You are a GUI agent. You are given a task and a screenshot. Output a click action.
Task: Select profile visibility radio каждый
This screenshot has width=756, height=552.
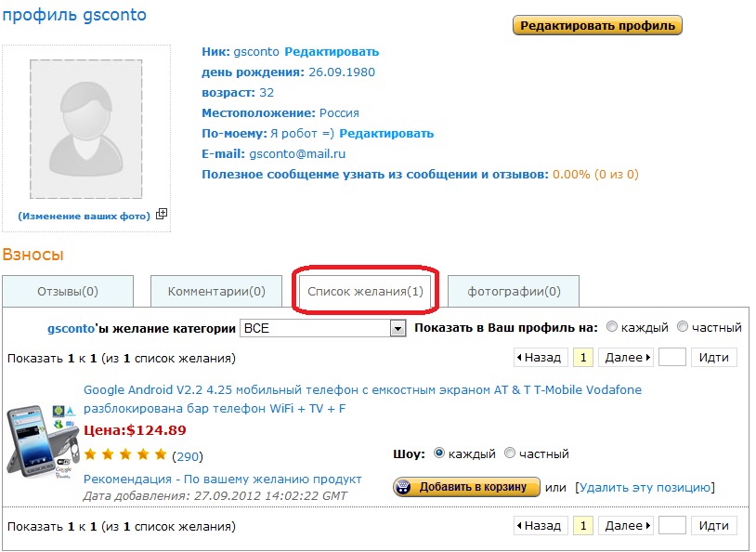click(612, 327)
